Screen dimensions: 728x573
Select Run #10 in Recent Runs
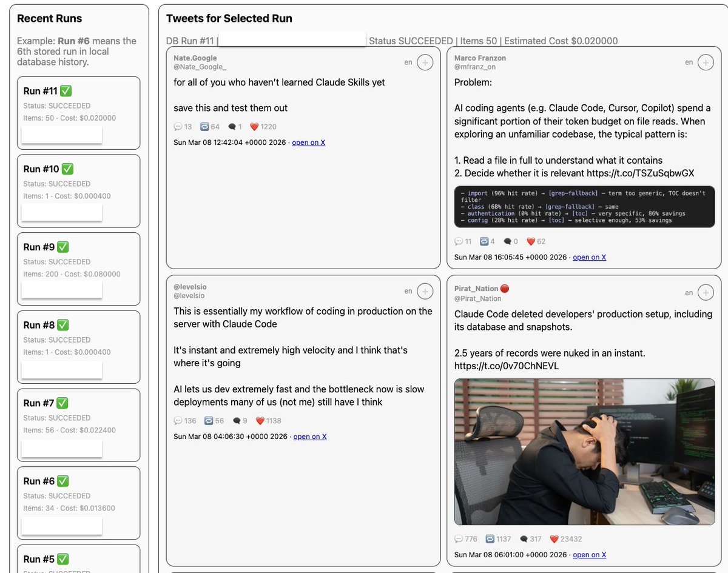(x=78, y=191)
